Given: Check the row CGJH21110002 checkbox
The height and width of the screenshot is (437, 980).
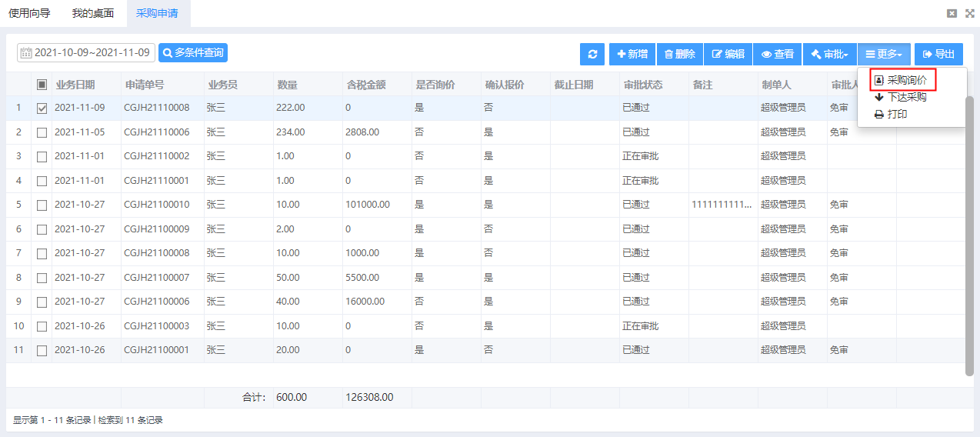Looking at the screenshot, I should (42, 157).
